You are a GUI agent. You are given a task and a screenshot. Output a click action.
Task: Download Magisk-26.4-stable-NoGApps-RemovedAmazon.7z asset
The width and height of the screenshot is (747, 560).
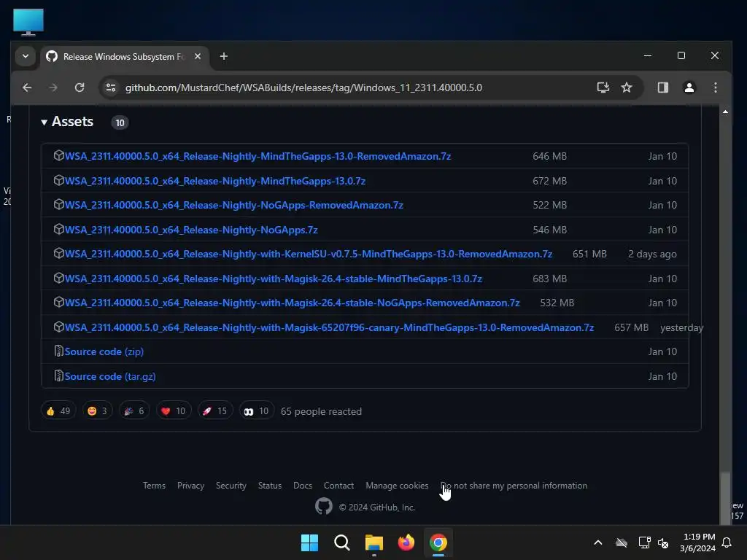pos(292,303)
